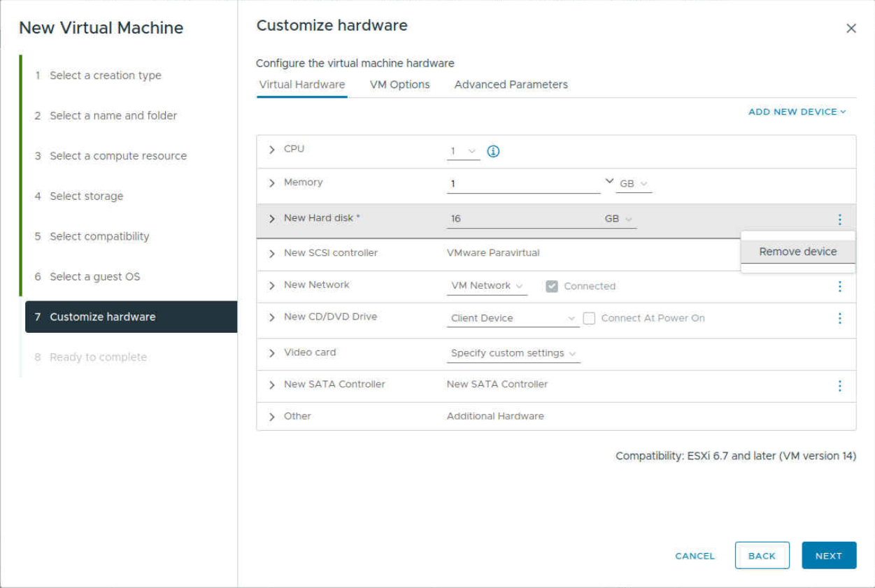Click the Back button
The image size is (875, 588).
(762, 556)
